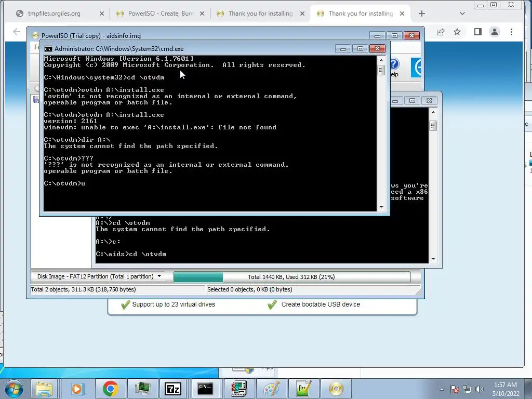Close the PowerISO - Create, Burn tab
532x399 pixels.
click(202, 14)
